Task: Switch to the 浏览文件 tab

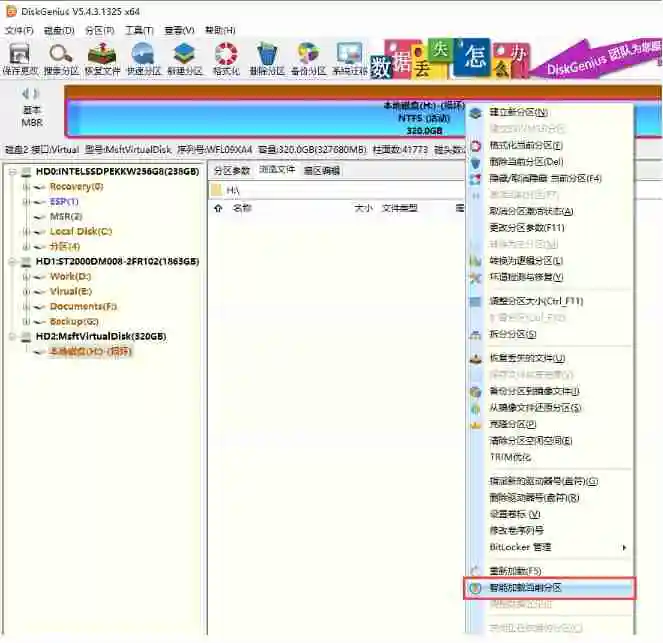Action: 277,170
